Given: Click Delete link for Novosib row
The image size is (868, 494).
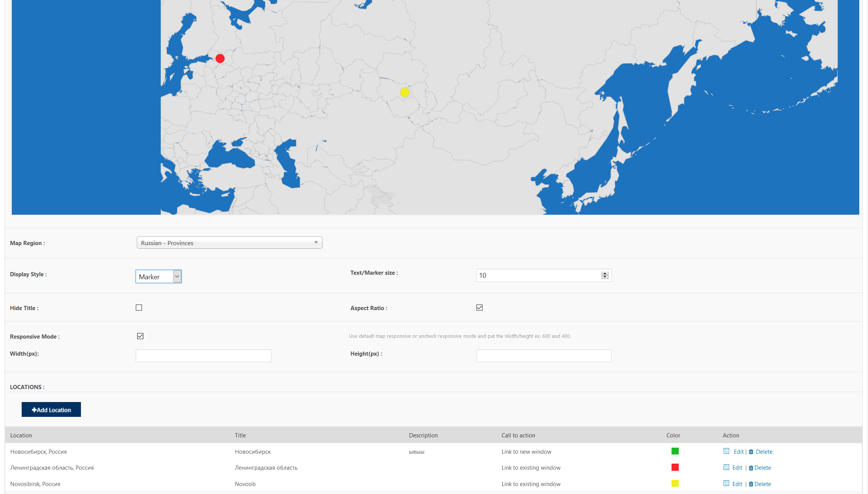Looking at the screenshot, I should tap(762, 484).
